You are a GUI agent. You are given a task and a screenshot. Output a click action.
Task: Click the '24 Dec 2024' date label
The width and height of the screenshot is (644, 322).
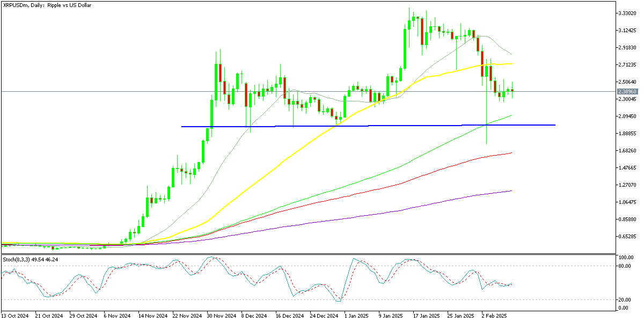pos(325,317)
